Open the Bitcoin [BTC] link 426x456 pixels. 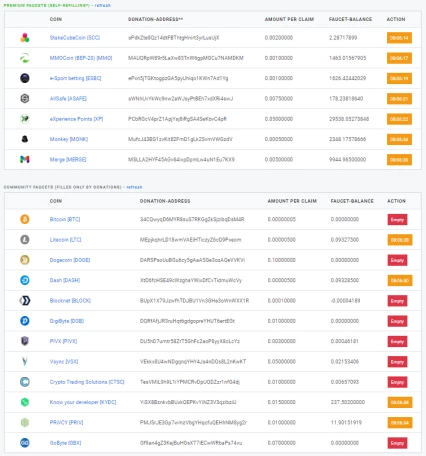(65, 219)
